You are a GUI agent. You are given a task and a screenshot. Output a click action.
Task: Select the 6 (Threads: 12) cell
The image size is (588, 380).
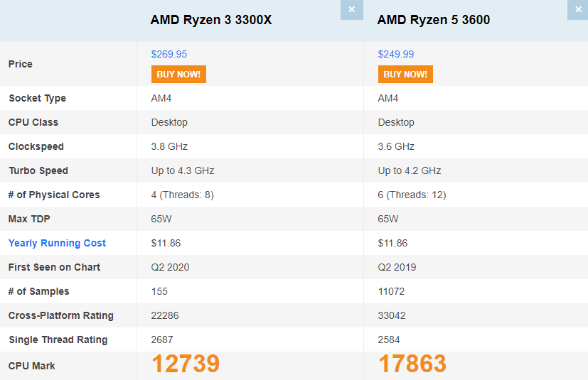click(x=412, y=195)
